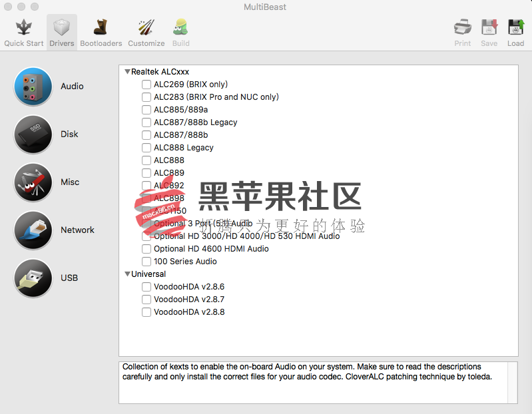The width and height of the screenshot is (532, 414).
Task: Click the Print printer icon
Action: pyautogui.click(x=463, y=27)
